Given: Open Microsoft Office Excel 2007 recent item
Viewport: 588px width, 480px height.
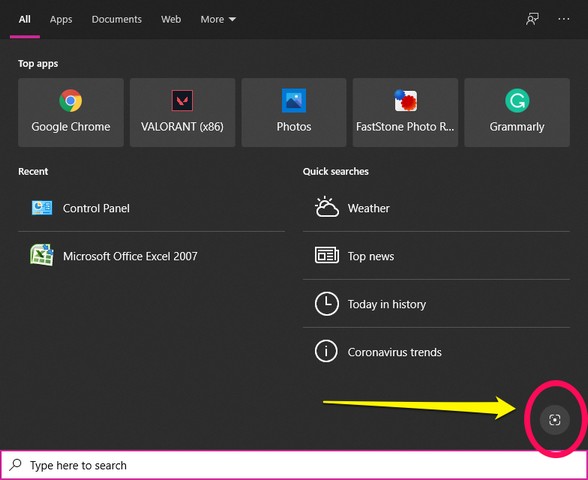Looking at the screenshot, I should pos(151,256).
